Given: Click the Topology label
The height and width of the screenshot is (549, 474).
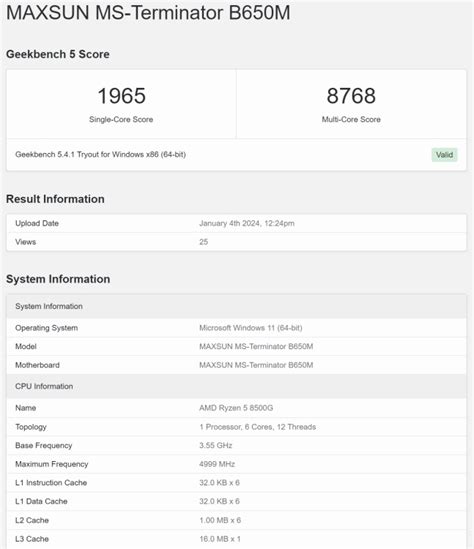Looking at the screenshot, I should [x=31, y=427].
